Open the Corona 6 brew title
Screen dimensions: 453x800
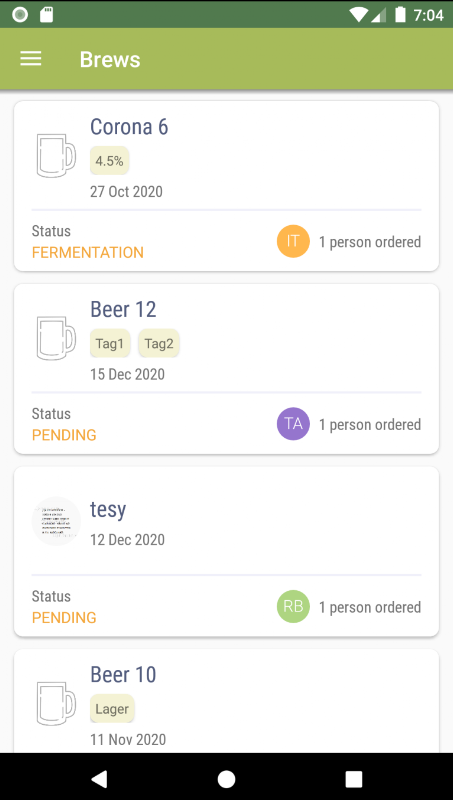click(129, 127)
